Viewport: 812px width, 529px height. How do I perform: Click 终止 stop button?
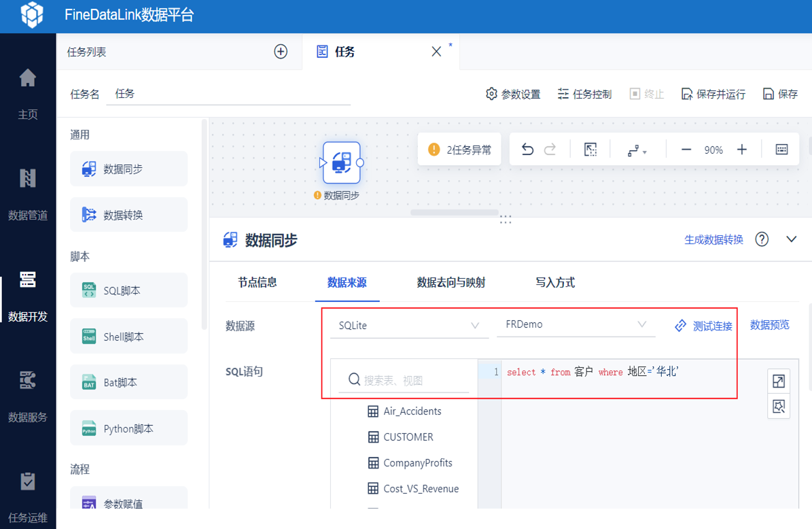click(646, 94)
